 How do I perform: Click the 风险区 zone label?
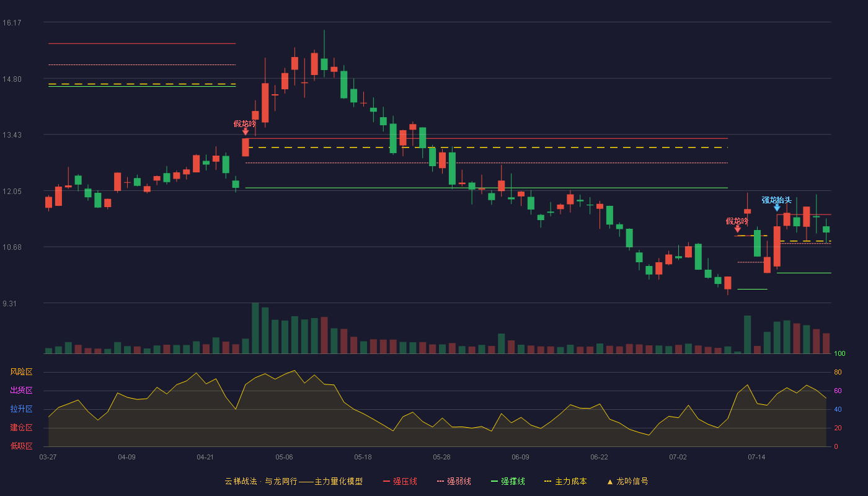point(21,372)
